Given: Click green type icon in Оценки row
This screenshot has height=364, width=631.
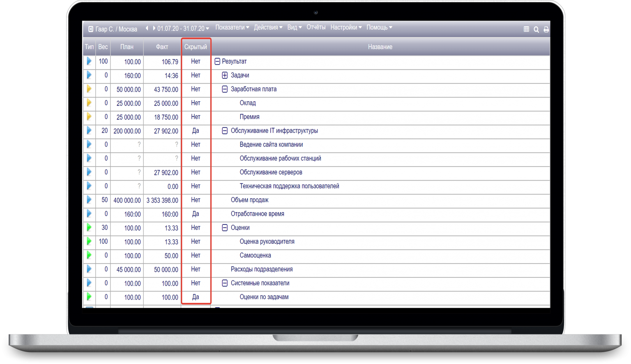Looking at the screenshot, I should [x=89, y=228].
